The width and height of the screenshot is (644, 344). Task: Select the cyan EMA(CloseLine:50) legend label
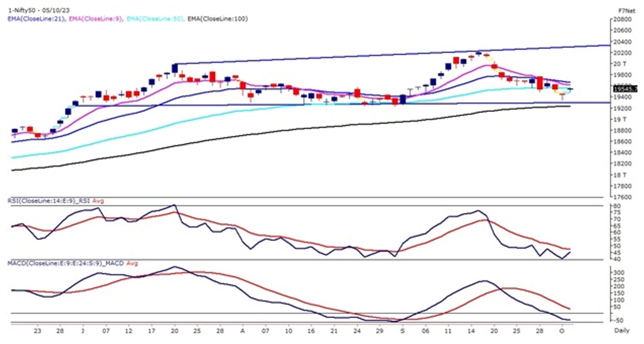pos(154,19)
